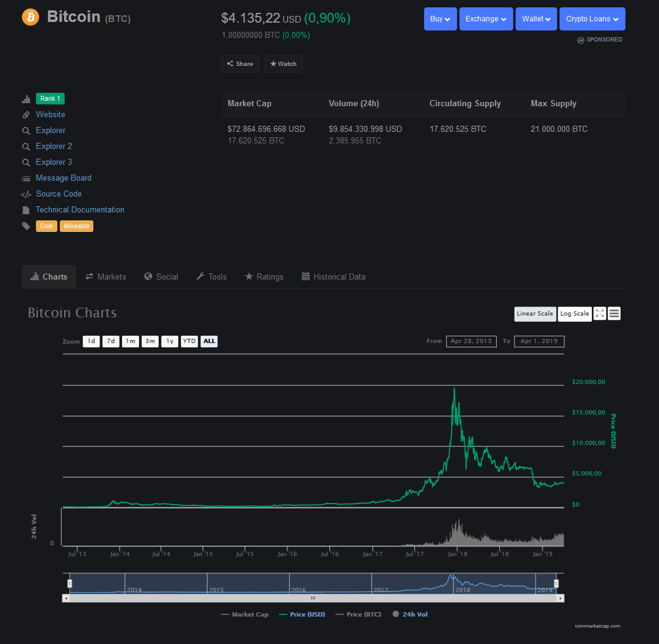Select Linear Scale for the chart
Viewport: 659px width, 644px height.
(x=535, y=314)
